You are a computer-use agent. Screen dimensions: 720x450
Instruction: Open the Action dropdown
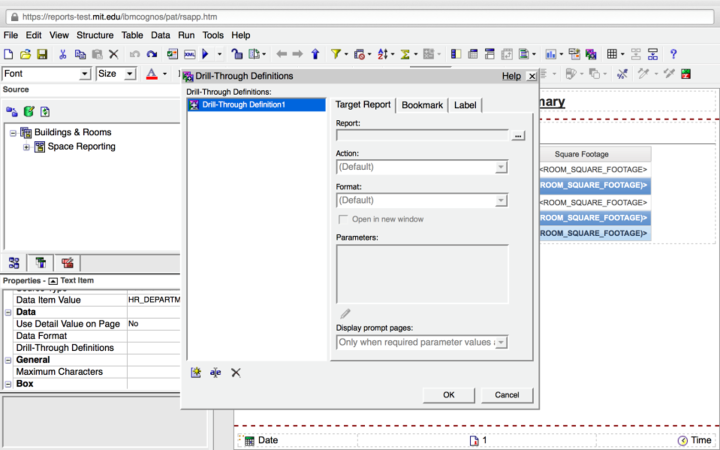pos(501,167)
